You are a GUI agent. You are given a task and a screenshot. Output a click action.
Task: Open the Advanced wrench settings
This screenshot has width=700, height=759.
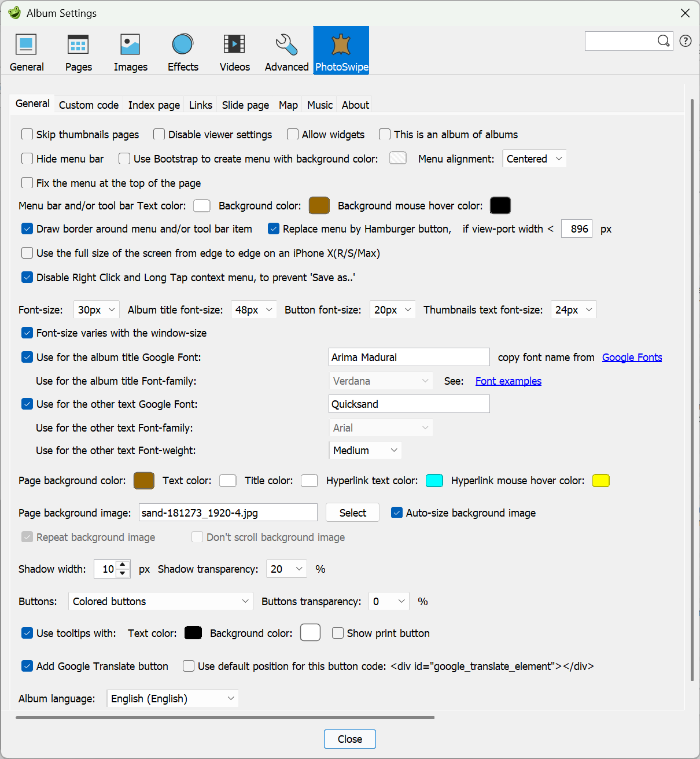coord(286,51)
